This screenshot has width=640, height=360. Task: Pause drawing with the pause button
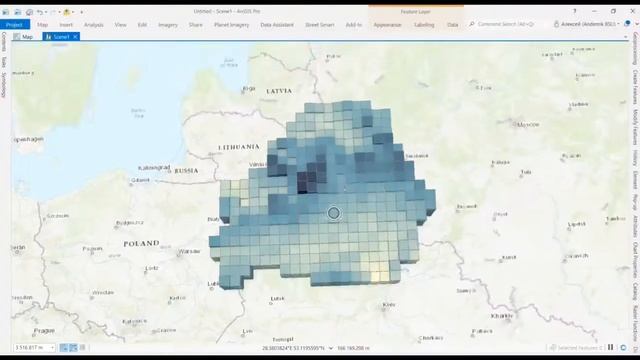(611, 348)
